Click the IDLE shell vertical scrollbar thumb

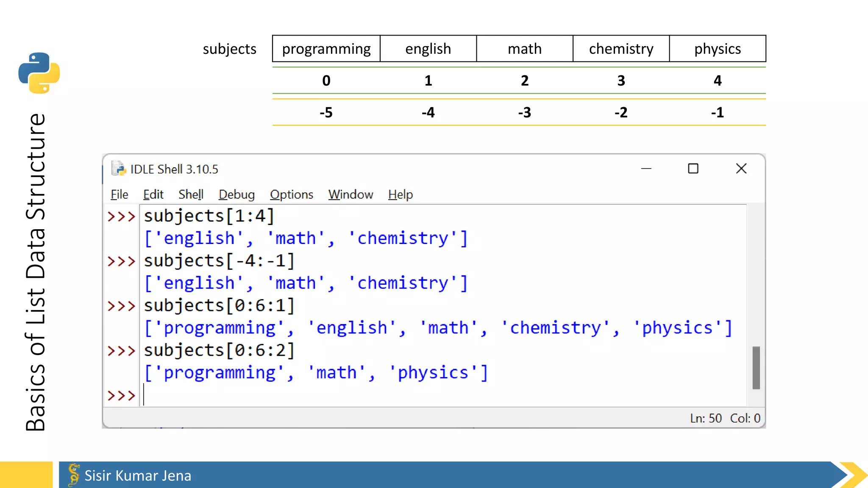[x=756, y=368]
